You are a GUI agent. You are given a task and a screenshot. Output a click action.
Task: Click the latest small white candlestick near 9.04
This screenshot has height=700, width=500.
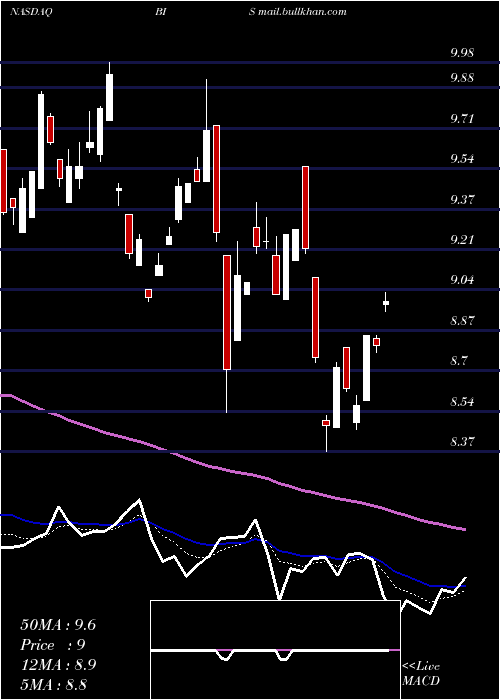pos(386,303)
